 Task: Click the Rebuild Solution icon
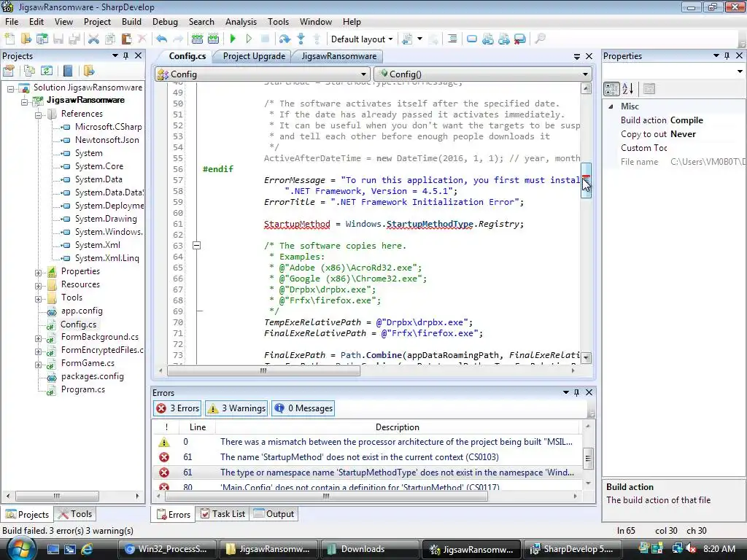click(214, 39)
